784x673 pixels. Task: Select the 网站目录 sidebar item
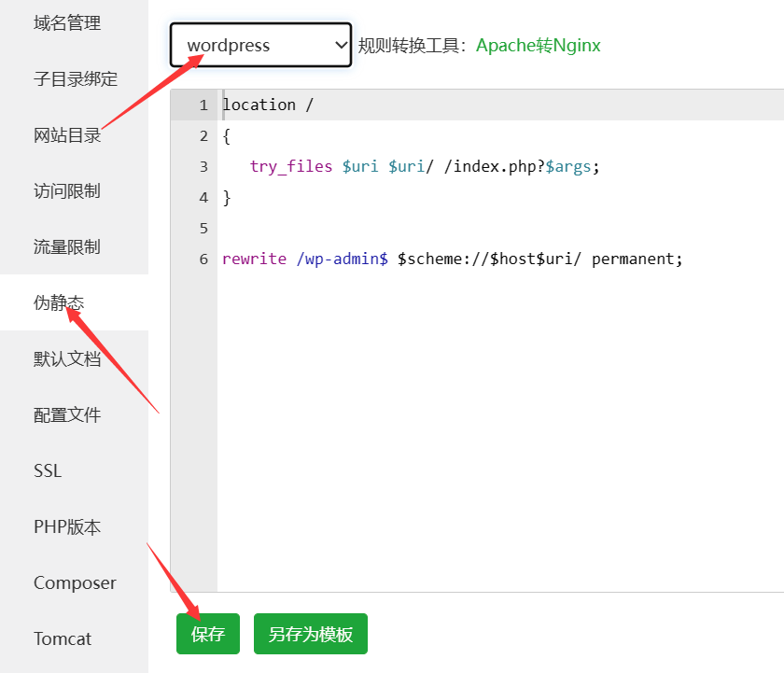click(67, 135)
